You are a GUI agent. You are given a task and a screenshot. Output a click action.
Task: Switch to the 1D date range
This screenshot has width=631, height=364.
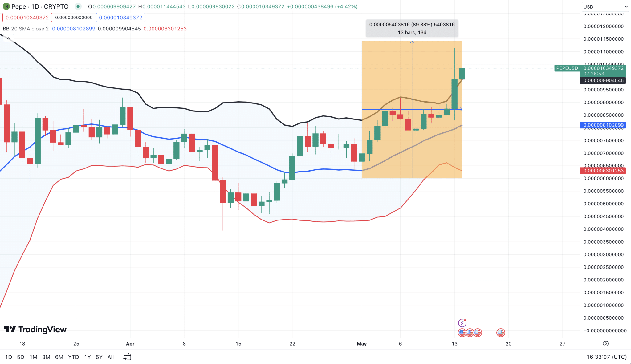click(x=9, y=357)
